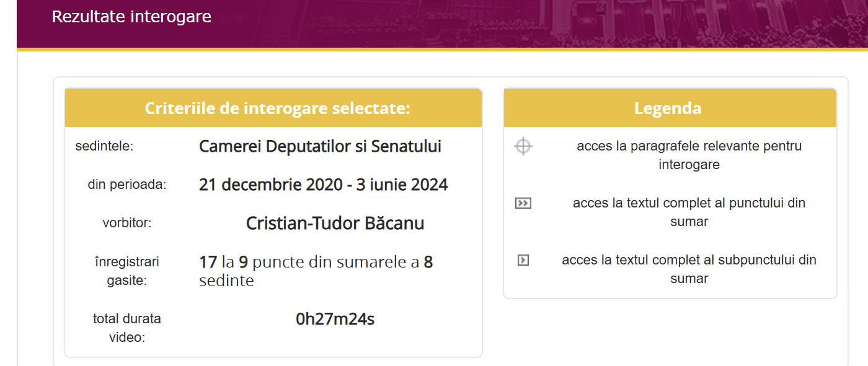Click the single-arrow subpoint text icon
The image size is (868, 366).
tap(523, 260)
